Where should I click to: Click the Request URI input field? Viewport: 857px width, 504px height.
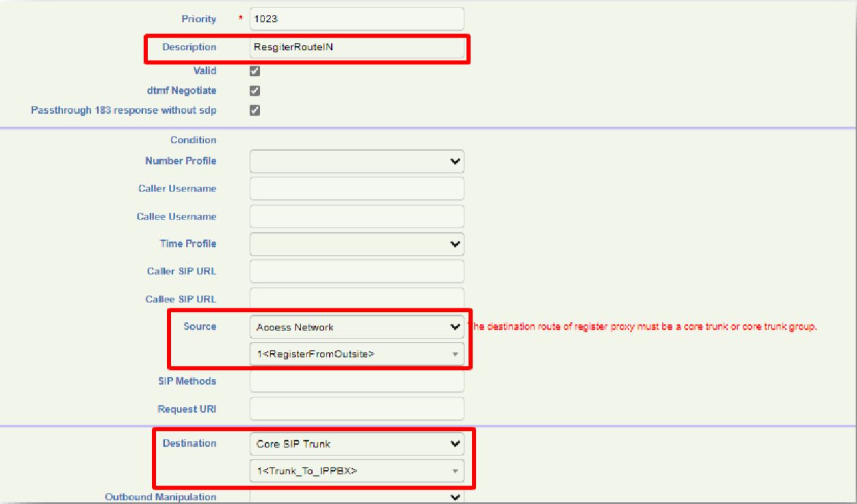point(356,408)
